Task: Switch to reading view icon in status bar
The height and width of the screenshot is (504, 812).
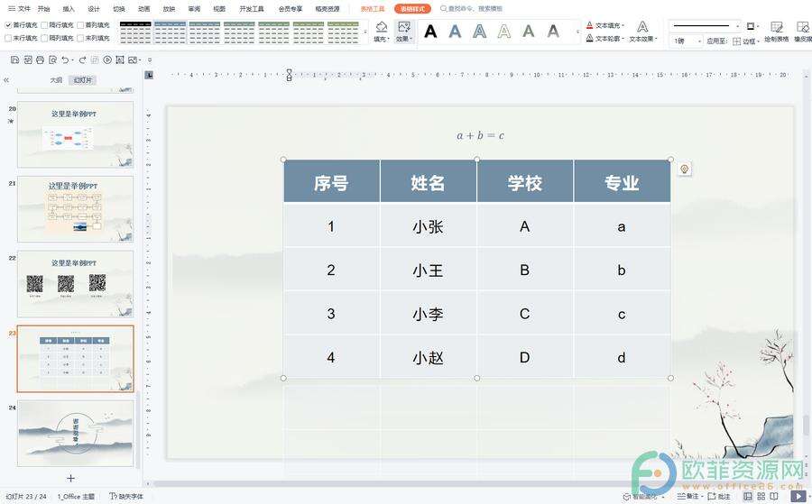Action: pos(774,496)
